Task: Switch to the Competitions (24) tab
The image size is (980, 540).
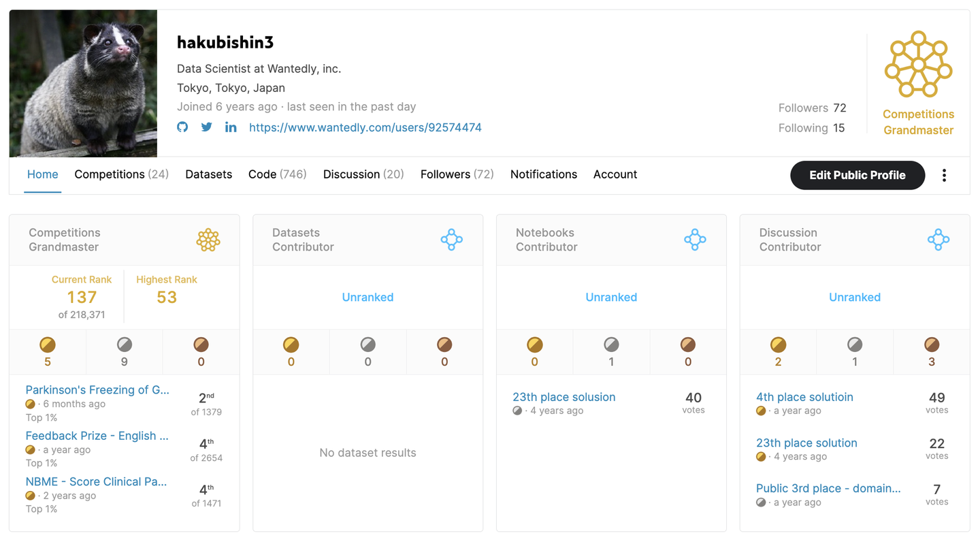Action: click(121, 174)
